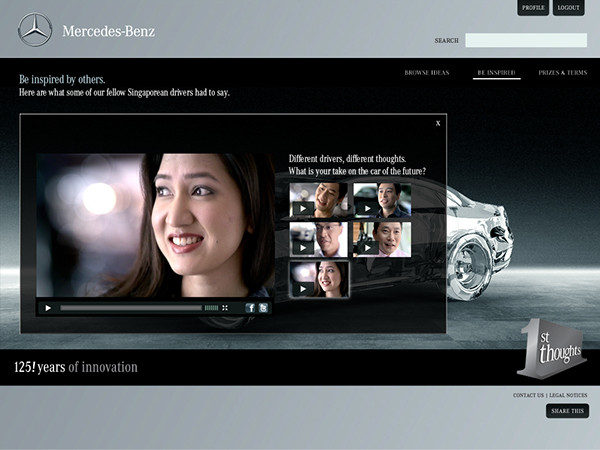Select the Be Inspired tab
The height and width of the screenshot is (450, 600).
pyautogui.click(x=496, y=73)
